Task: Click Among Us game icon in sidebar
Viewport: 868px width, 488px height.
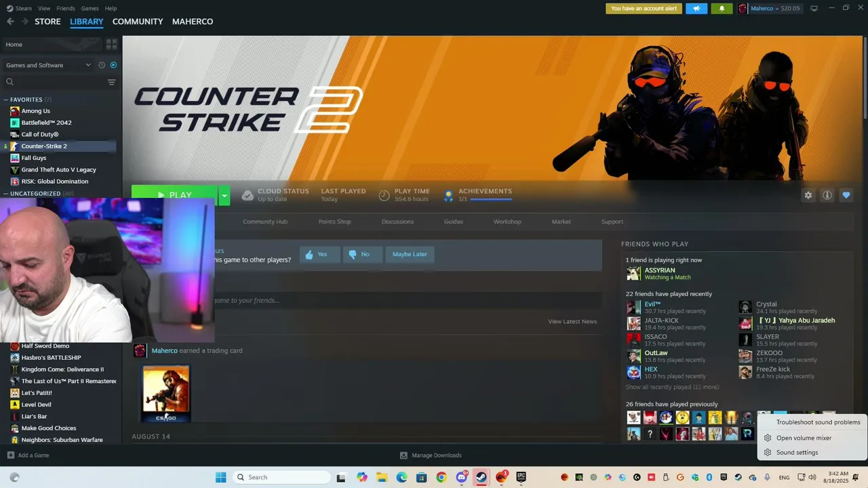Action: (15, 111)
